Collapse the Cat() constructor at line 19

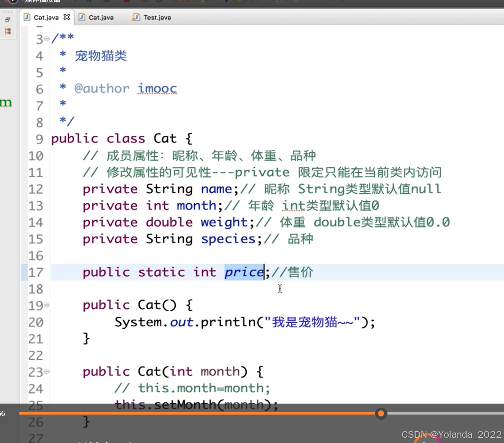click(46, 305)
